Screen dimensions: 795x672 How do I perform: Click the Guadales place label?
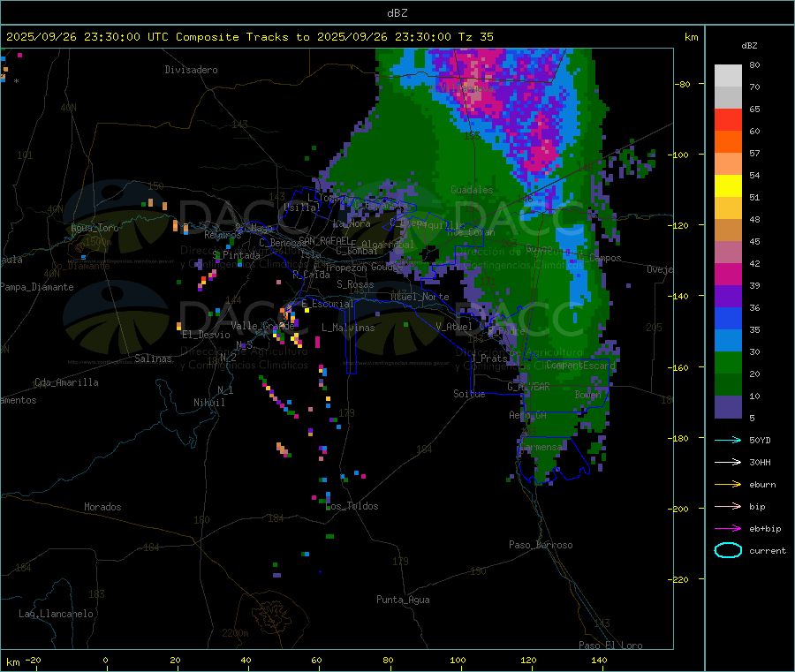pyautogui.click(x=472, y=190)
